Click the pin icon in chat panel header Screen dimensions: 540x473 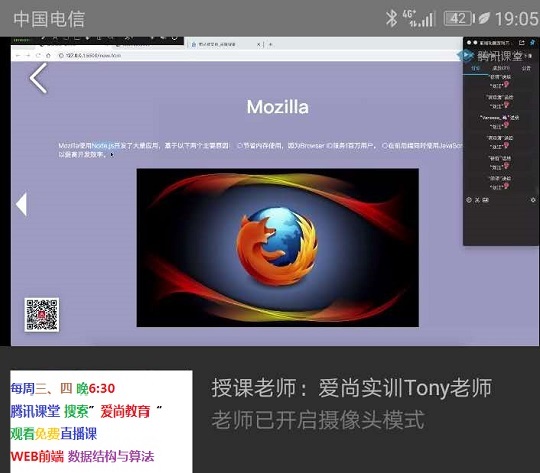pos(533,42)
